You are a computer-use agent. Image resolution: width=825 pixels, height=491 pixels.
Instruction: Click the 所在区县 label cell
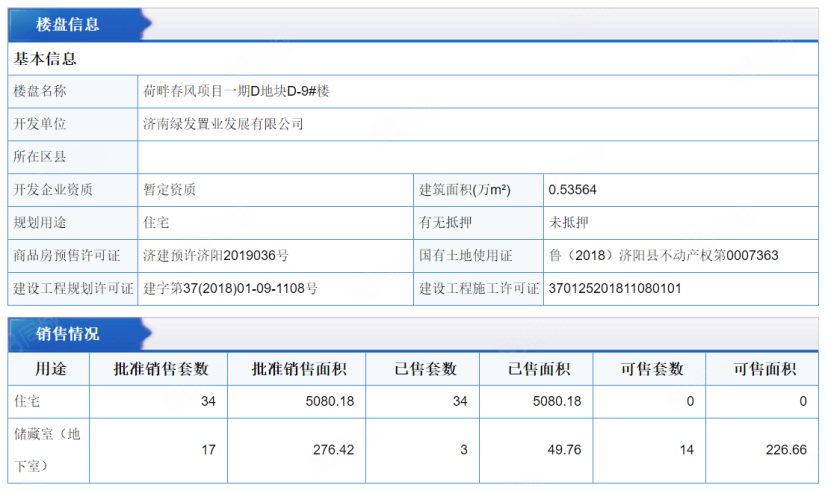click(x=73, y=157)
